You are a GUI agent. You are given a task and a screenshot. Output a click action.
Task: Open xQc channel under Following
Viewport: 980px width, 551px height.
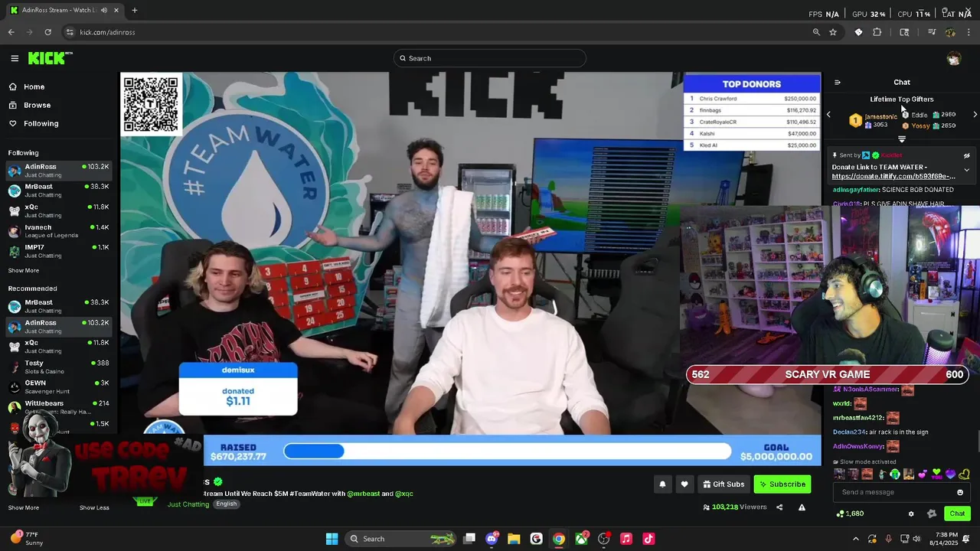pos(58,210)
